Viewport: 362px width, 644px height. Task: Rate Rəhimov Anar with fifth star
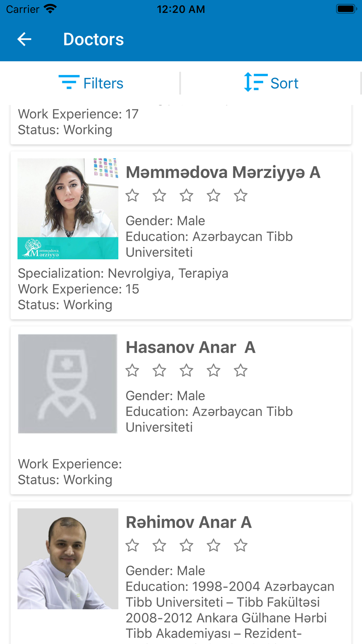(x=240, y=545)
